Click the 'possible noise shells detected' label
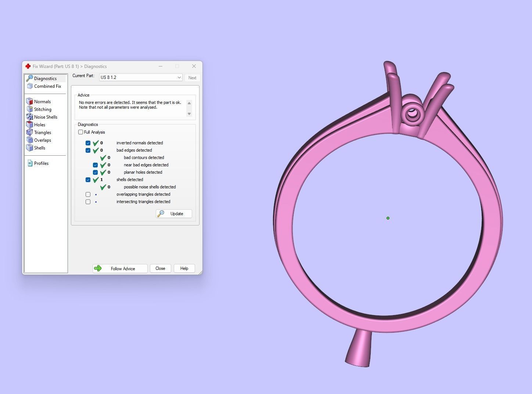532x394 pixels. tap(150, 187)
